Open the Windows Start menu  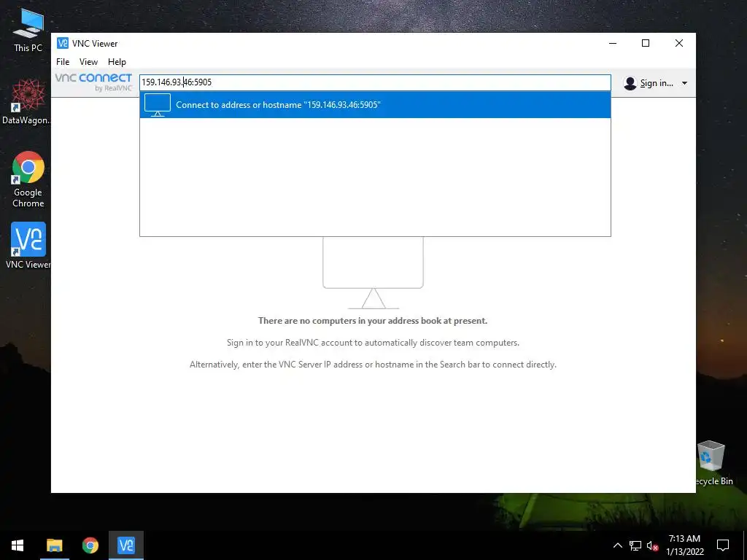pos(18,545)
